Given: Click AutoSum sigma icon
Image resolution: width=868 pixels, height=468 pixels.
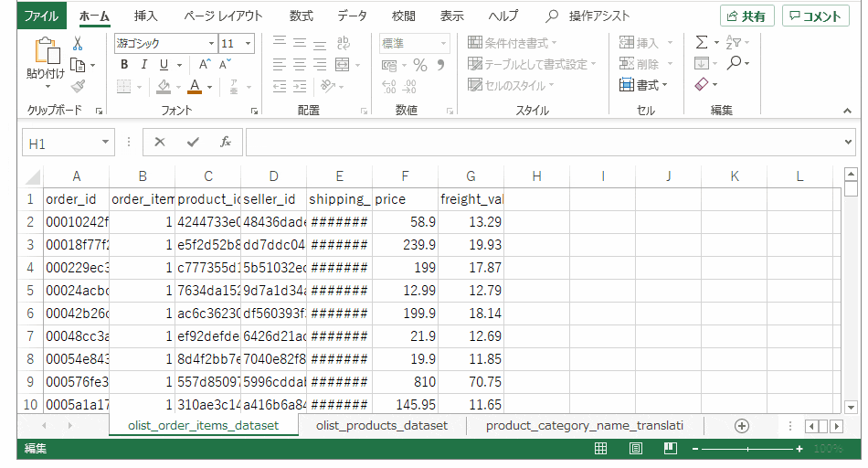Looking at the screenshot, I should [x=702, y=42].
